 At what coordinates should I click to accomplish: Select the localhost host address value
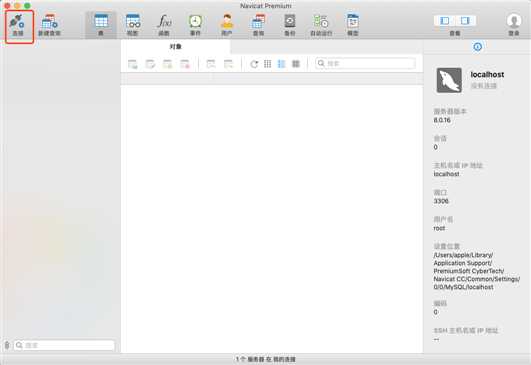pos(446,174)
